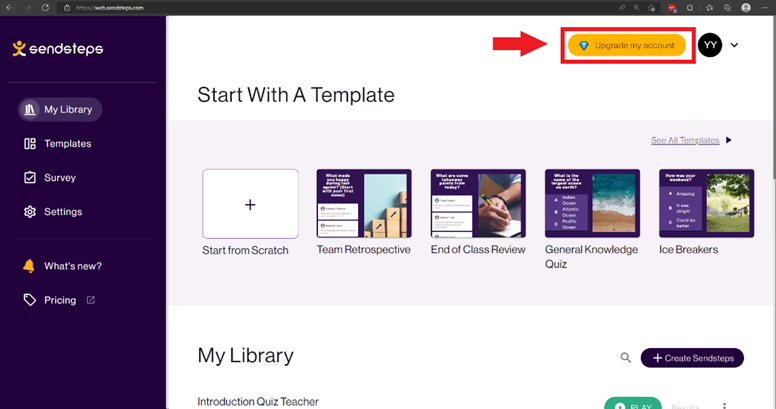Viewport: 776px width, 409px height.
Task: Open the Templates sidebar item
Action: tap(58, 144)
